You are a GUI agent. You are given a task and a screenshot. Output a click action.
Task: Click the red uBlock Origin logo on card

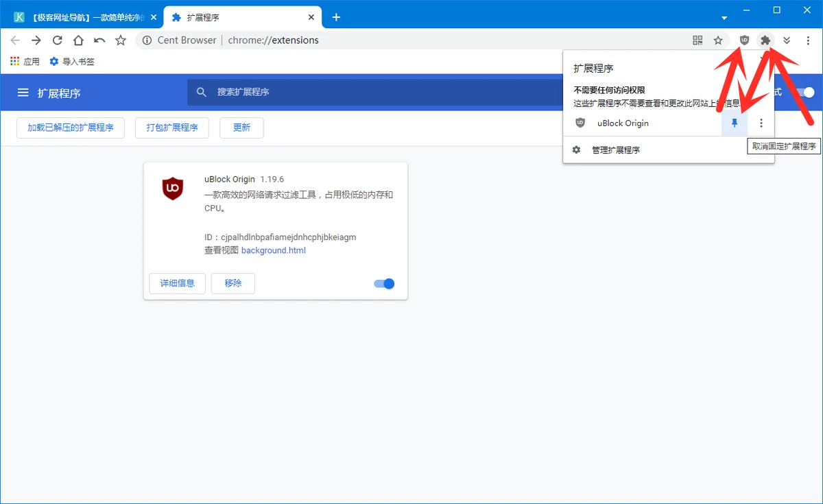coord(173,188)
